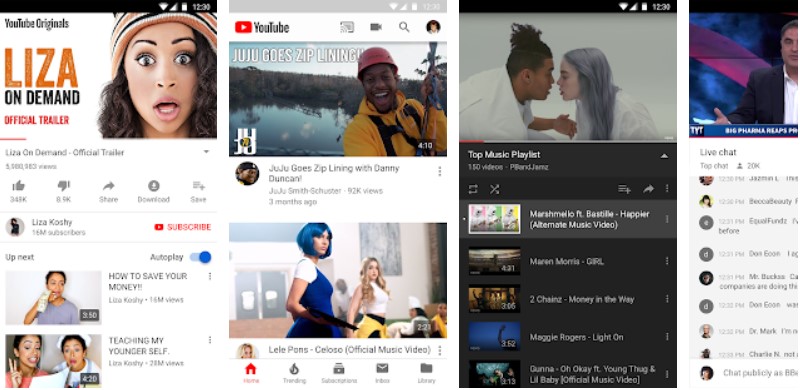The image size is (800, 390).
Task: Toggle playlist shuffle icon
Action: click(x=494, y=189)
